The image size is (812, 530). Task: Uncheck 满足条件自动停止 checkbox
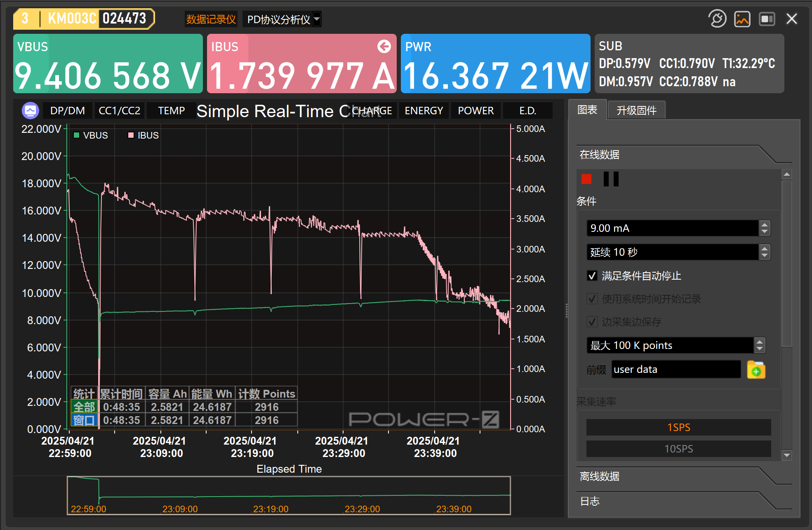pos(592,276)
